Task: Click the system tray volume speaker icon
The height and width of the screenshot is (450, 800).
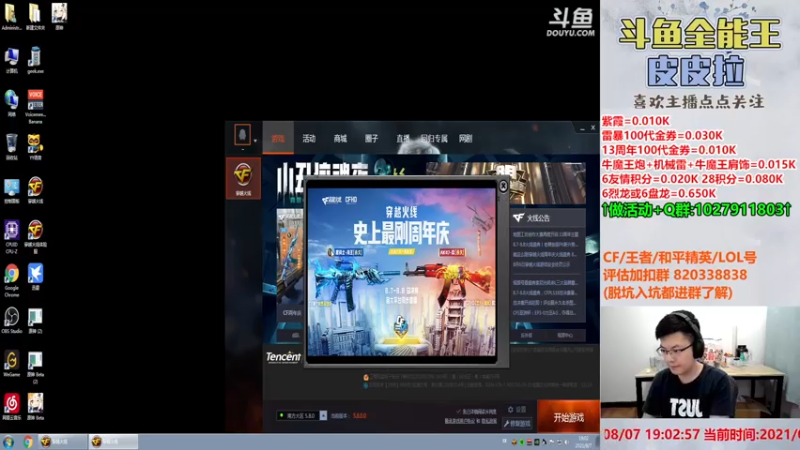Action: (566, 442)
